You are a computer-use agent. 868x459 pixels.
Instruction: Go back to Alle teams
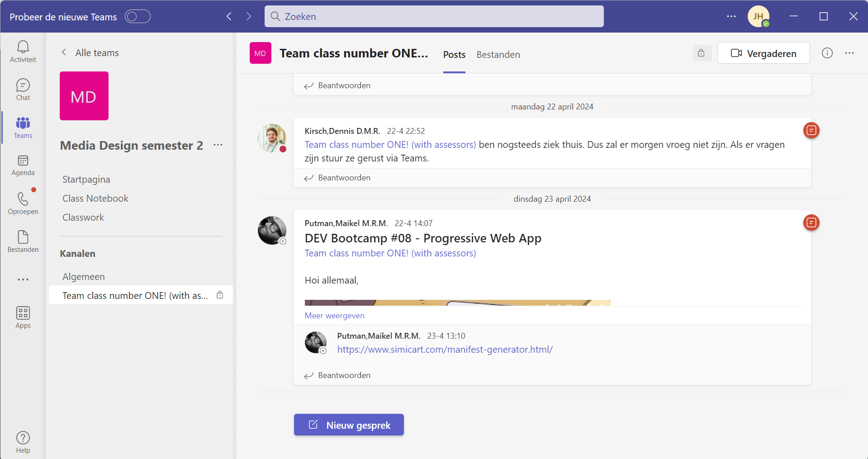(90, 53)
